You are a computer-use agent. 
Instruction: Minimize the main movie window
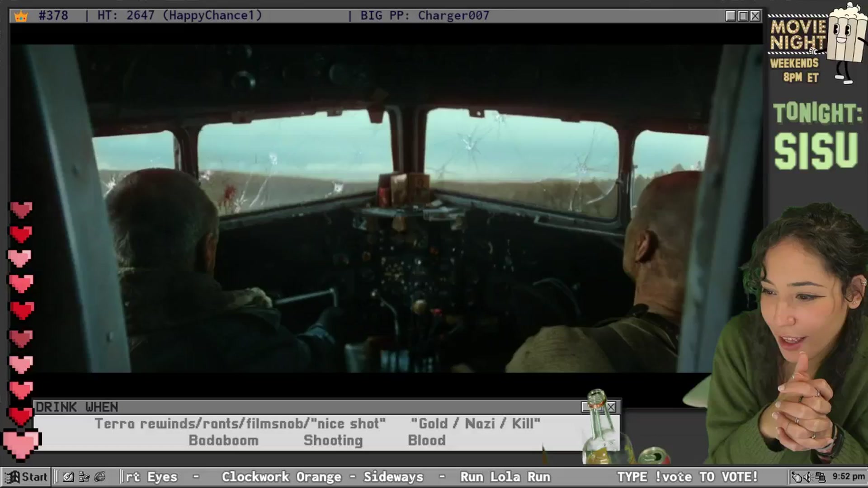731,16
